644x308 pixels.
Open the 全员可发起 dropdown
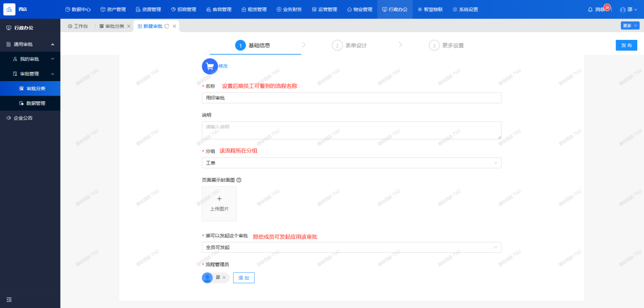coord(352,248)
